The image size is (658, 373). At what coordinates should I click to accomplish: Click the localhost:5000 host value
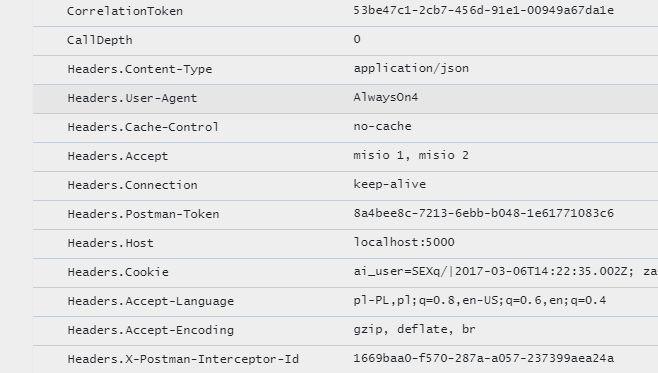point(404,243)
